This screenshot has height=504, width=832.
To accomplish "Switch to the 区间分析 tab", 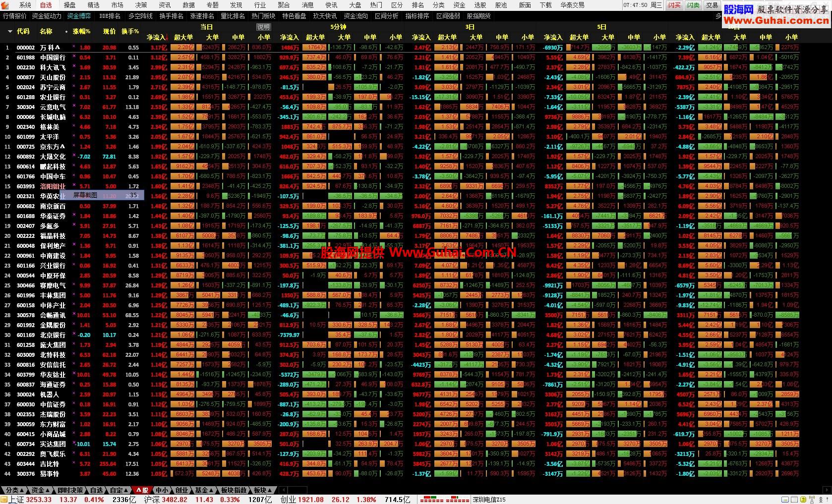I will pyautogui.click(x=387, y=16).
